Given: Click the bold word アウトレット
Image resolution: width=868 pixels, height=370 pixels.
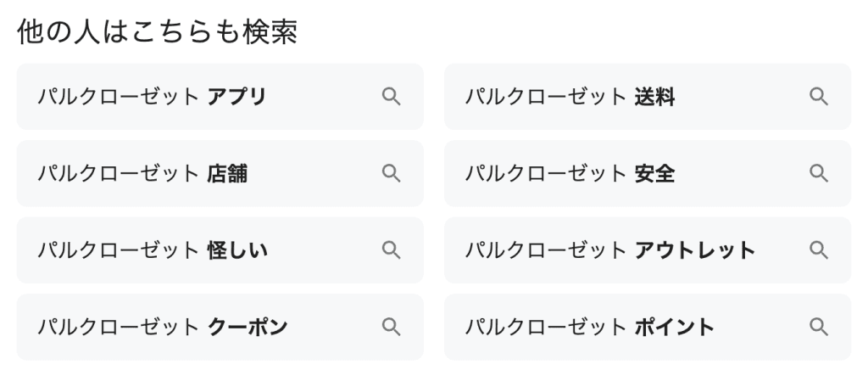Looking at the screenshot, I should point(695,250).
